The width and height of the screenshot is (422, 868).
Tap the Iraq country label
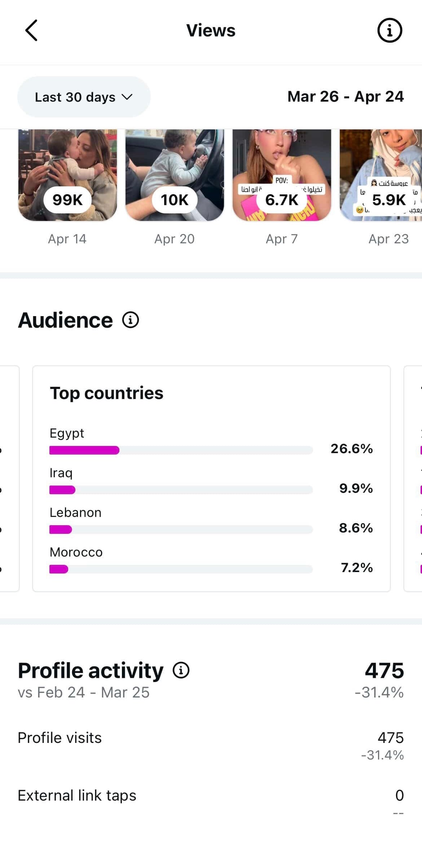point(61,473)
